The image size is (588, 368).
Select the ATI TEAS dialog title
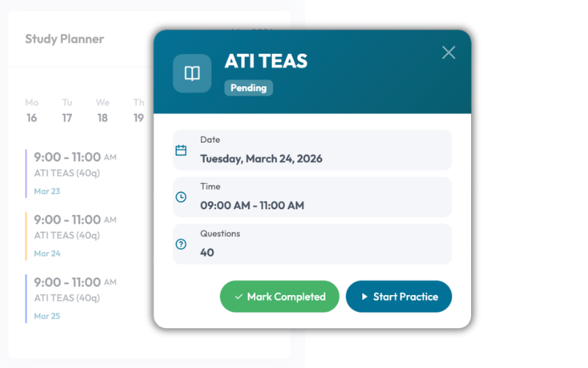266,61
